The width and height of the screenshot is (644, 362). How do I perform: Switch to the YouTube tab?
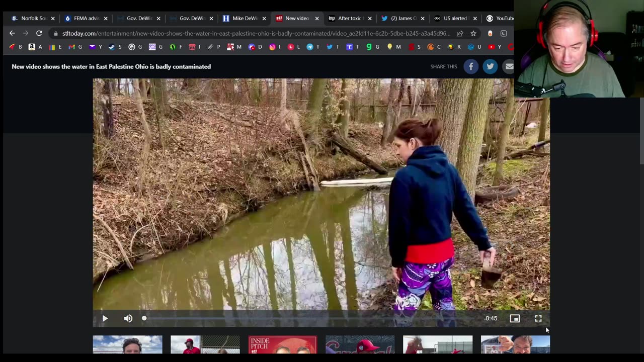[499, 19]
